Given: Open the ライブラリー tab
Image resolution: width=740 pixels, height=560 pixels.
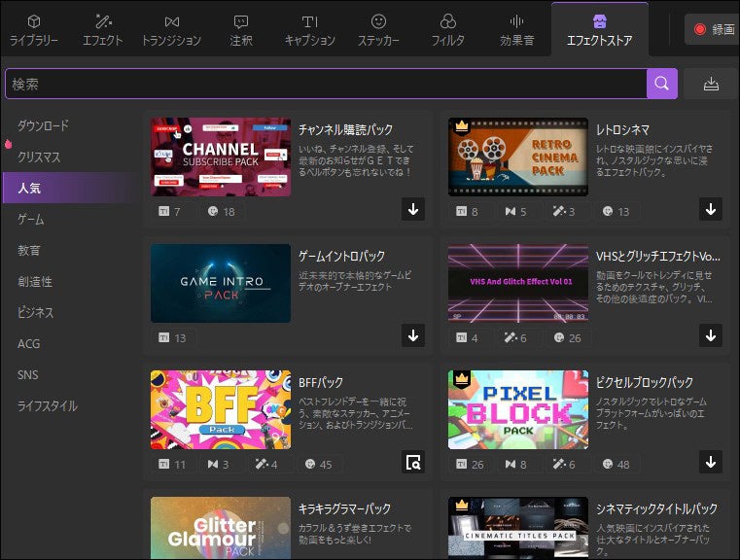Looking at the screenshot, I should (34, 30).
